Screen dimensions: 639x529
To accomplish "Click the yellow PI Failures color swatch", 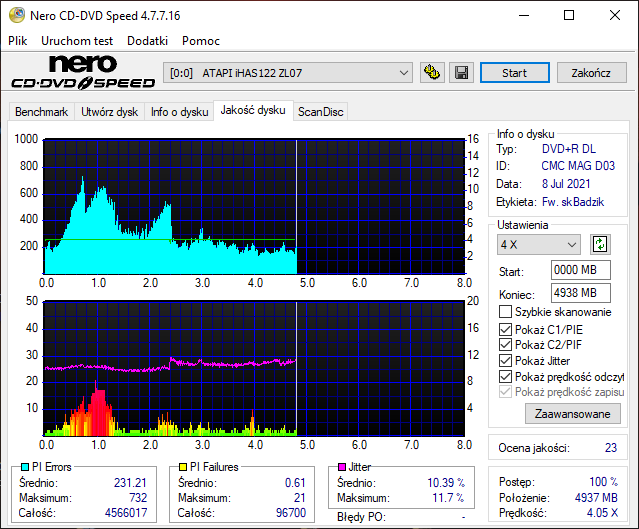I will 183,467.
